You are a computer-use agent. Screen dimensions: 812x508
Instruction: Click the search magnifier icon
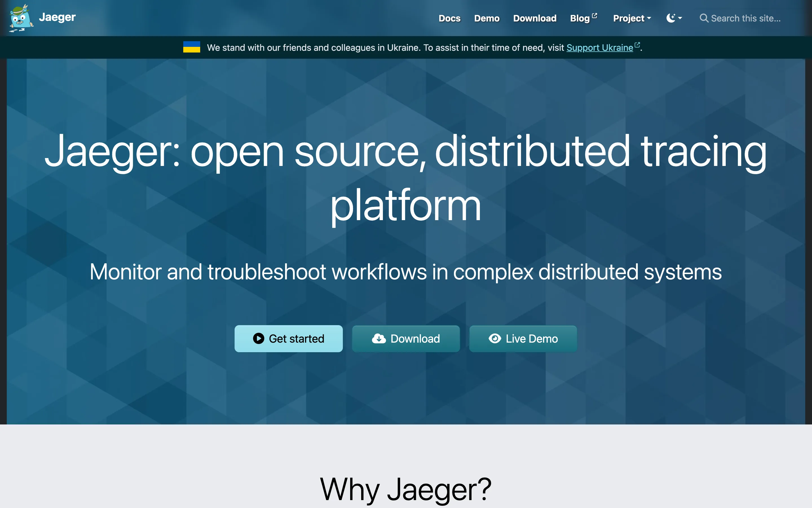tap(704, 18)
